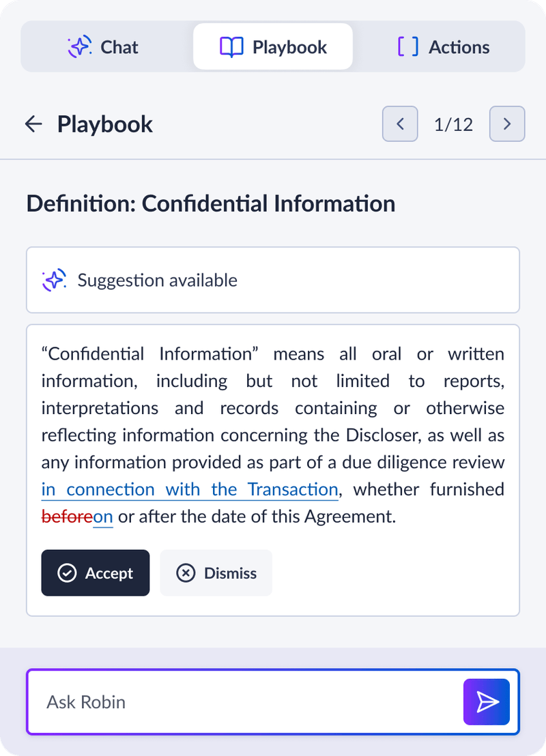
Task: Accept the suggested clause edit
Action: [96, 573]
